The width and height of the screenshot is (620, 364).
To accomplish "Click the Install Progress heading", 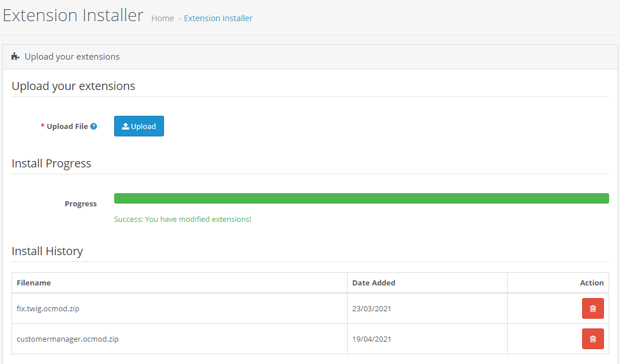I will 52,163.
